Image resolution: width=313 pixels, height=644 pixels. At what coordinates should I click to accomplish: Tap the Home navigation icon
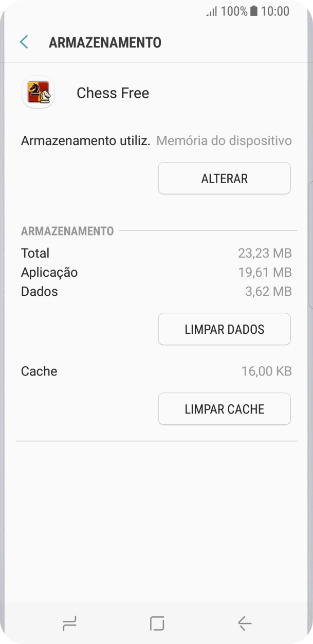tap(156, 623)
